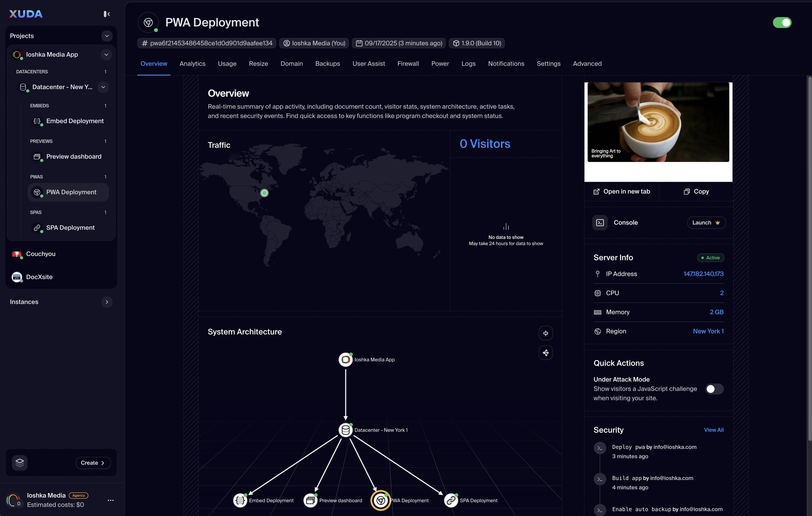Collapse the Projects section chevron
The height and width of the screenshot is (516, 812).
tap(107, 36)
